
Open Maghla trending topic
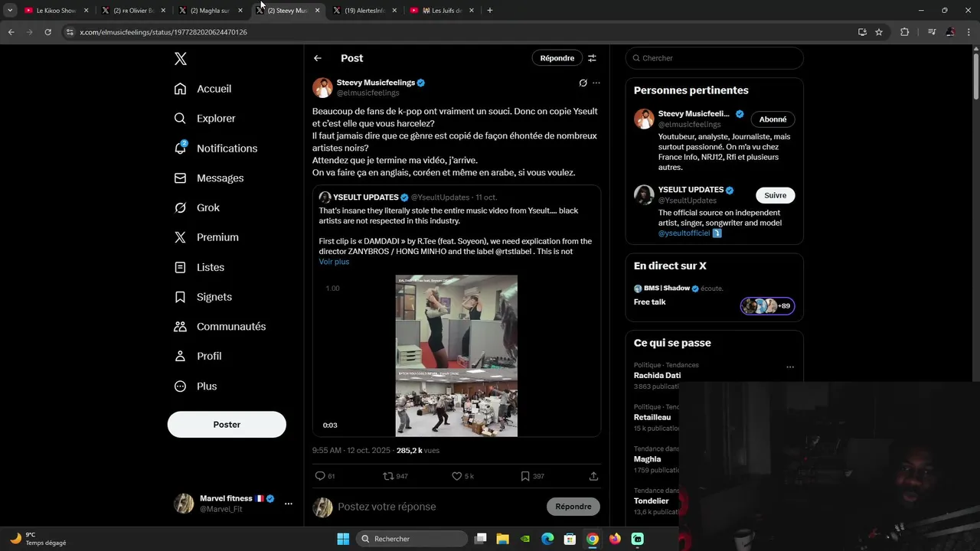(647, 460)
